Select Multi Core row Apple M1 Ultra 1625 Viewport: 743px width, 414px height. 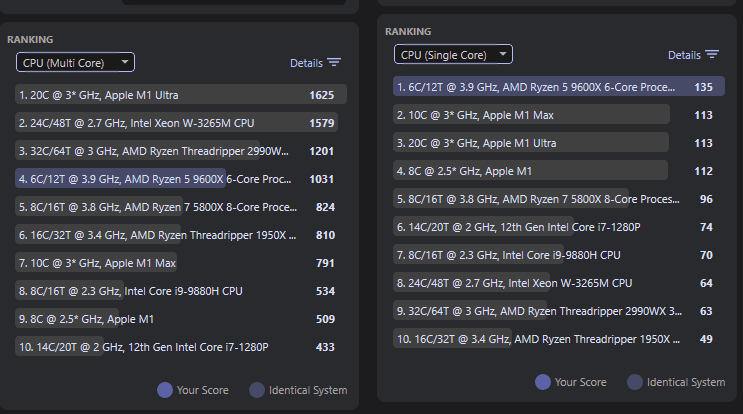coord(181,95)
